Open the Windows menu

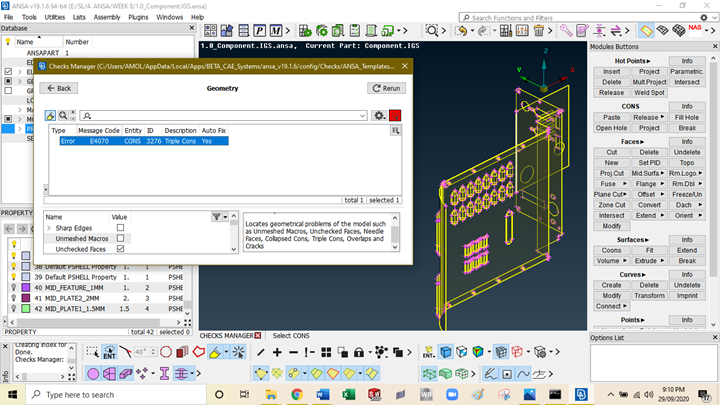169,17
